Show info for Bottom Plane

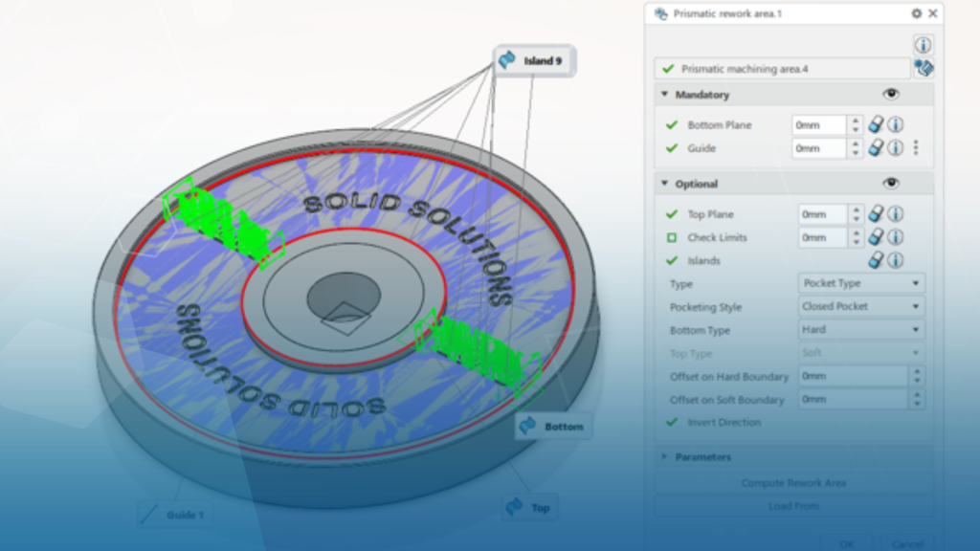click(x=896, y=124)
